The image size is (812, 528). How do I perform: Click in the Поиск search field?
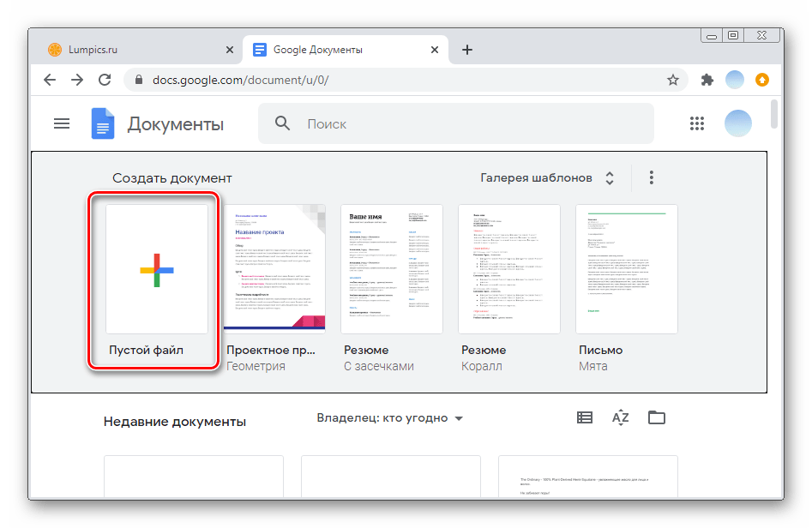click(x=455, y=123)
